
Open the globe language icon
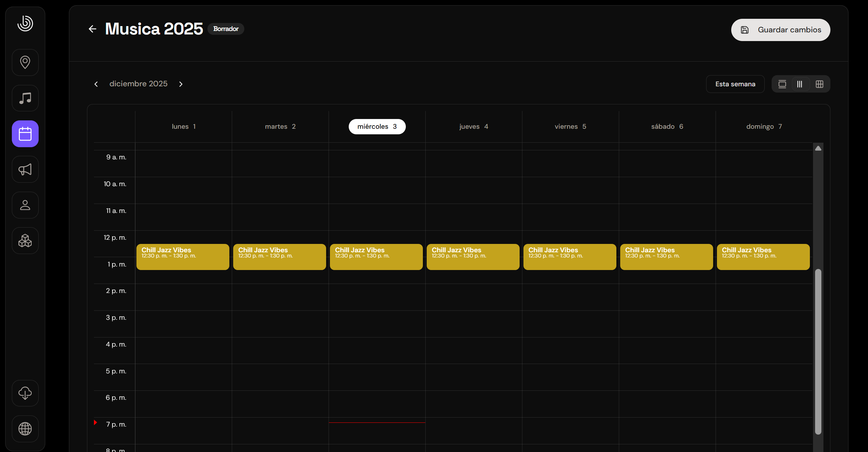[25, 429]
